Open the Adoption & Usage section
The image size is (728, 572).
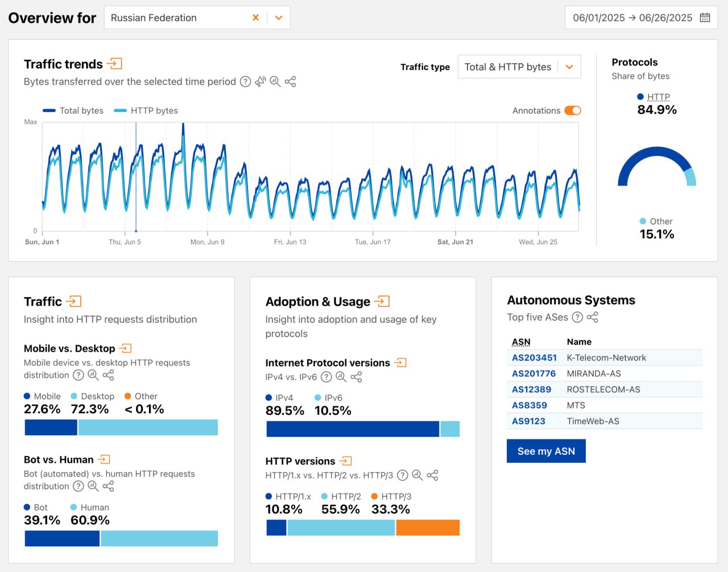tap(383, 301)
